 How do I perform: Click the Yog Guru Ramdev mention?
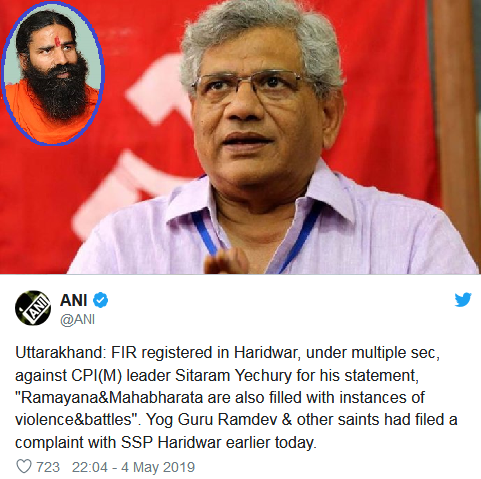[212, 420]
